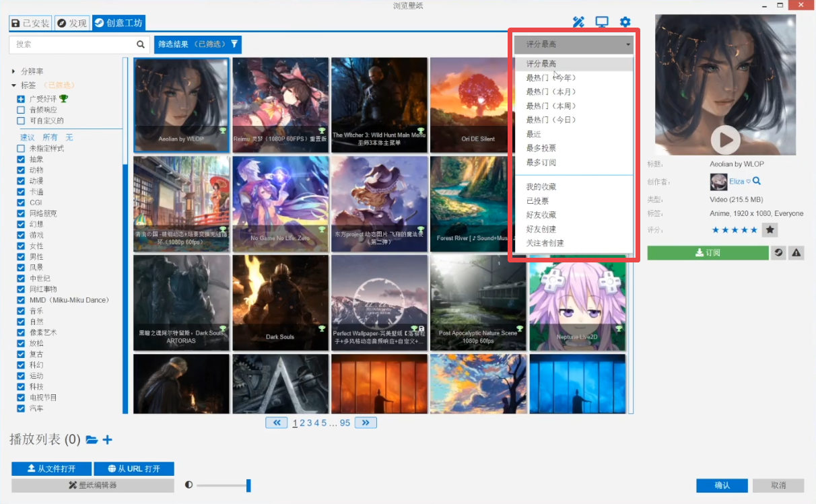Select 最多投票 sort option
This screenshot has width=816, height=504.
coord(574,149)
